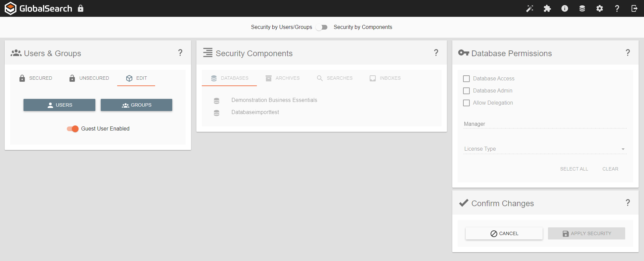Screen dimensions: 644x261
Task: Click the logout icon at top right
Action: [634, 8]
